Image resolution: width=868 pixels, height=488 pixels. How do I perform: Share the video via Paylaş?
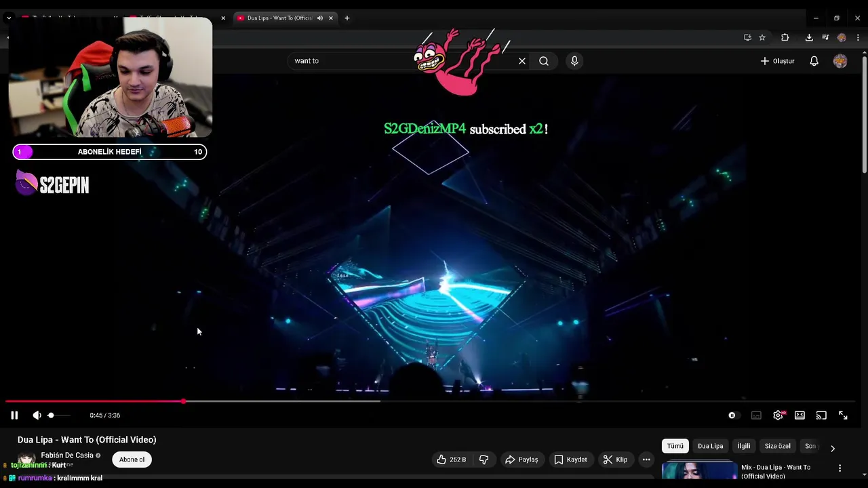click(x=521, y=460)
